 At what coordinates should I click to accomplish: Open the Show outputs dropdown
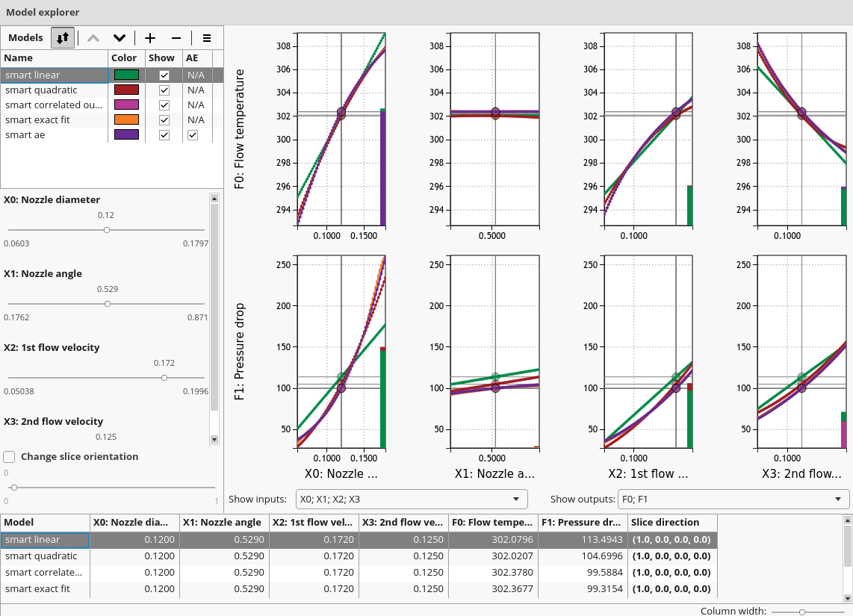coord(733,499)
